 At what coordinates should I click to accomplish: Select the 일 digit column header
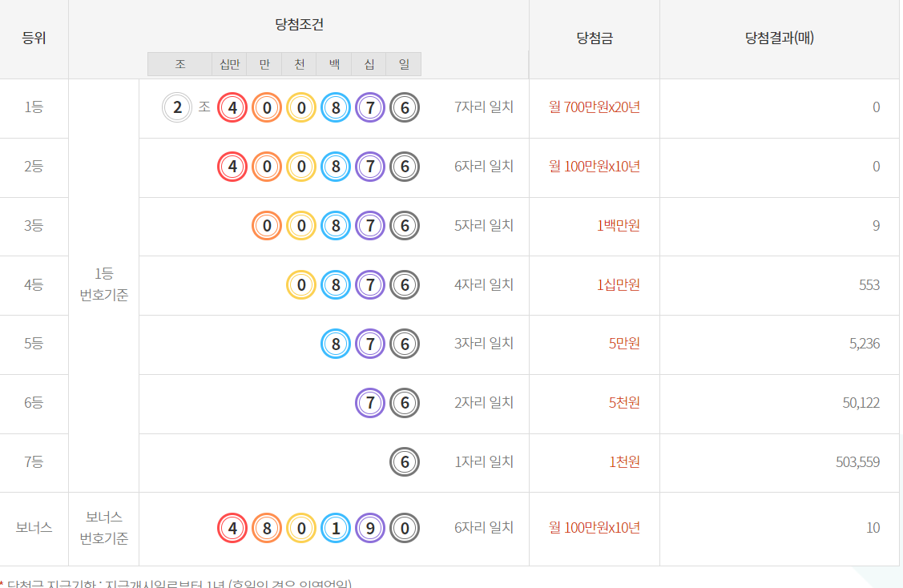403,64
